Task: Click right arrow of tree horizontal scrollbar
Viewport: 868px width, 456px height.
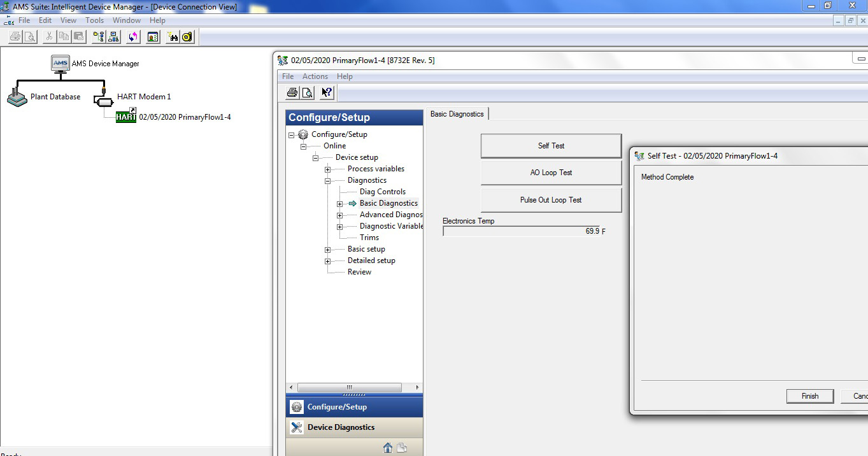Action: (x=418, y=387)
